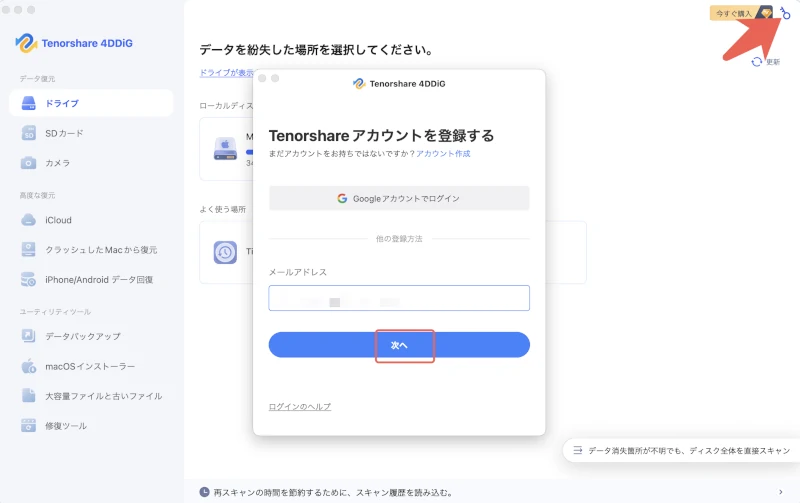Click the 次へ button
Image resolution: width=800 pixels, height=503 pixels.
pos(399,345)
